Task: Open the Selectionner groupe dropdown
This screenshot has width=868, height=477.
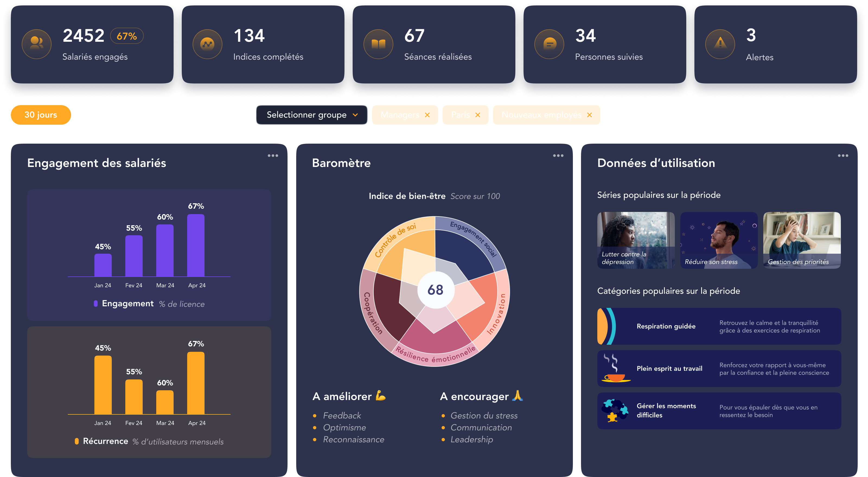Action: (311, 115)
